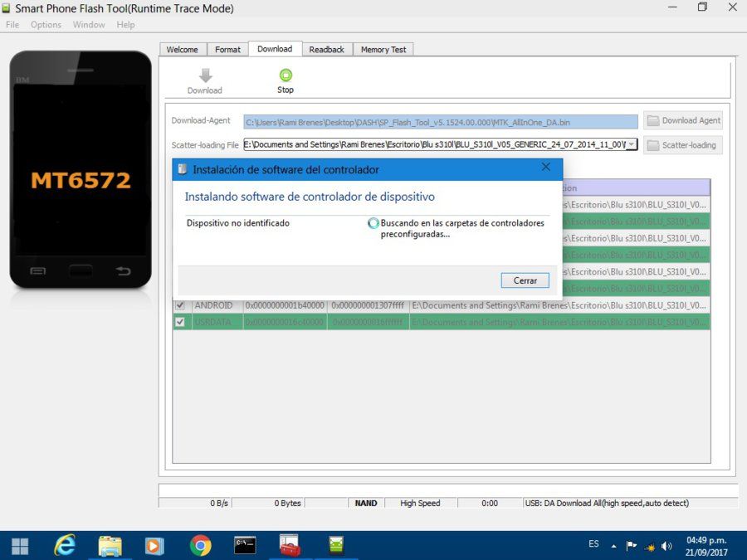
Task: Open the Windows Start menu
Action: point(20,546)
